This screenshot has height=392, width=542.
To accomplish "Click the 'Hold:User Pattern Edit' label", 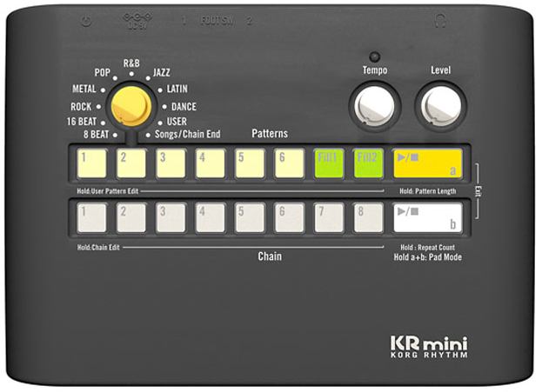I will (x=108, y=191).
